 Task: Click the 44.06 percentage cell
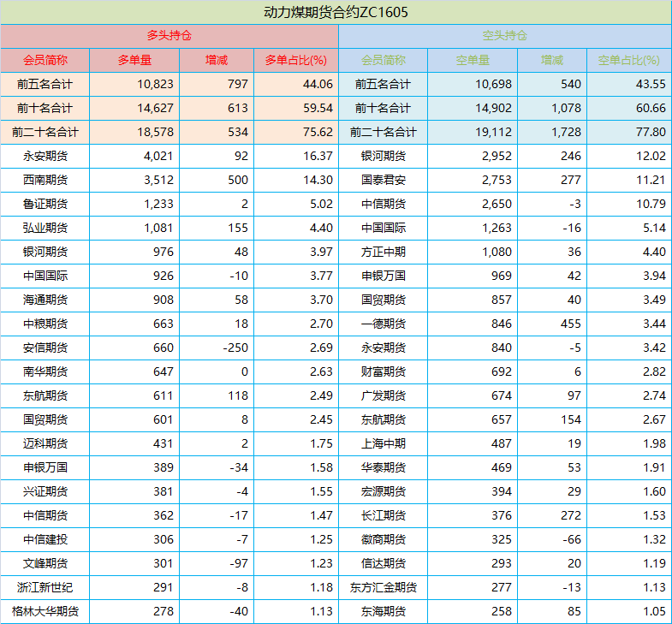(318, 84)
